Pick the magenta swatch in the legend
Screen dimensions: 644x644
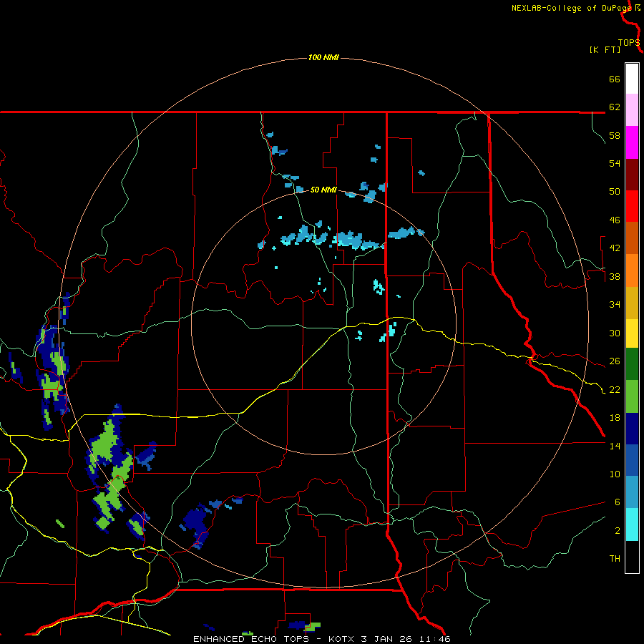point(632,142)
